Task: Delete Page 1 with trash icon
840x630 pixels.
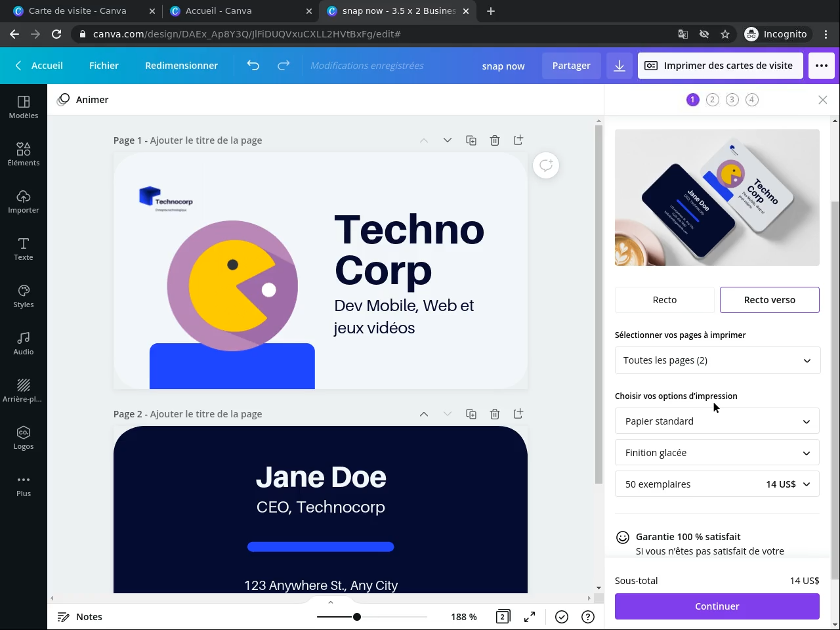Action: click(x=495, y=140)
